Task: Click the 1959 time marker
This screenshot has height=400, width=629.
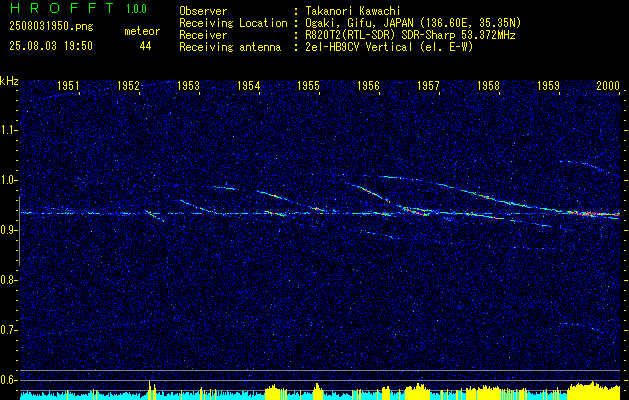Action: coord(548,85)
